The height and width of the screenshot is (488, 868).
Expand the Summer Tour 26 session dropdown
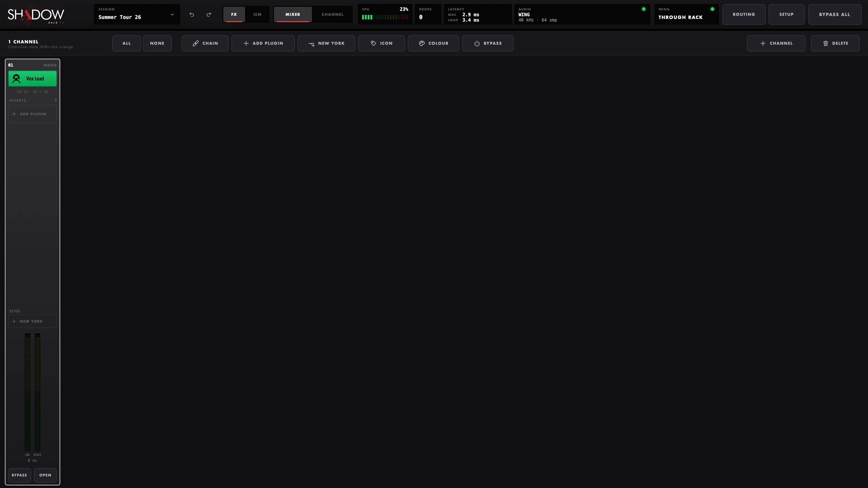tap(137, 14)
